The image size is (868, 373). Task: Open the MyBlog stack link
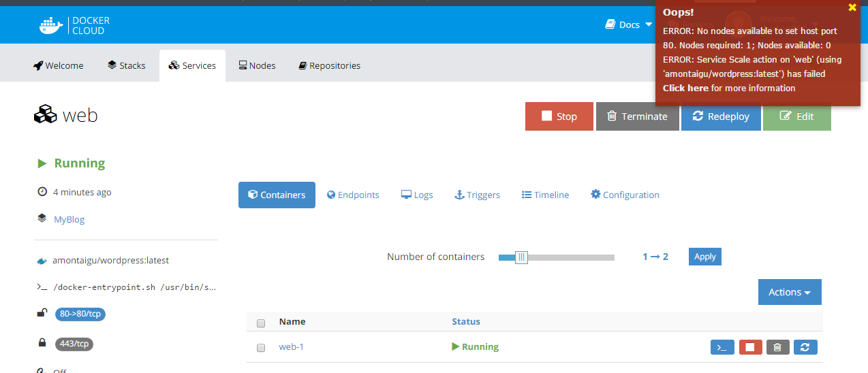[x=69, y=219]
